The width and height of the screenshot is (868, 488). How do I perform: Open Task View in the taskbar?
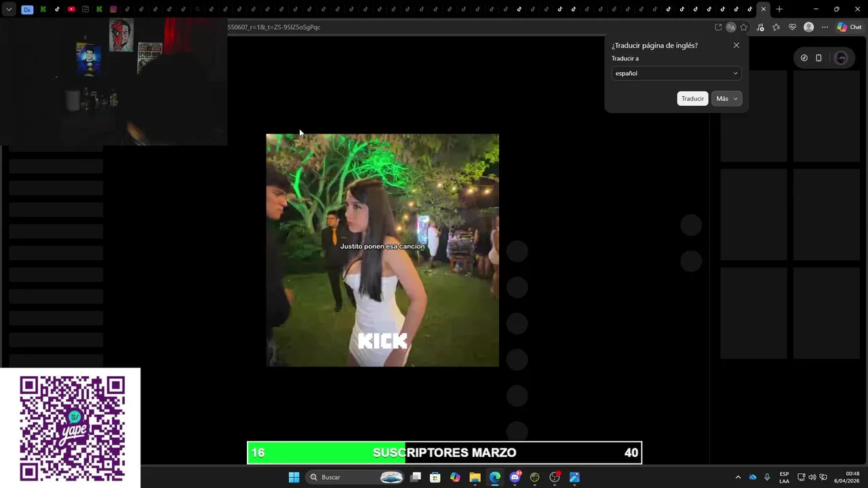click(416, 477)
